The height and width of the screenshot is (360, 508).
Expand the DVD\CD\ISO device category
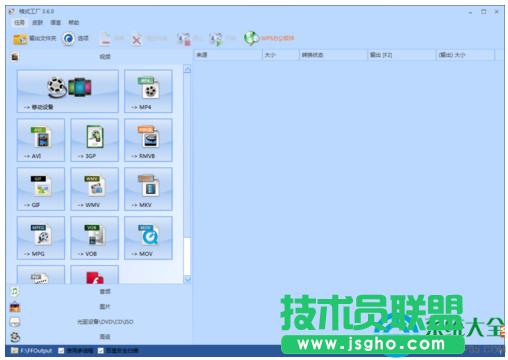point(105,322)
